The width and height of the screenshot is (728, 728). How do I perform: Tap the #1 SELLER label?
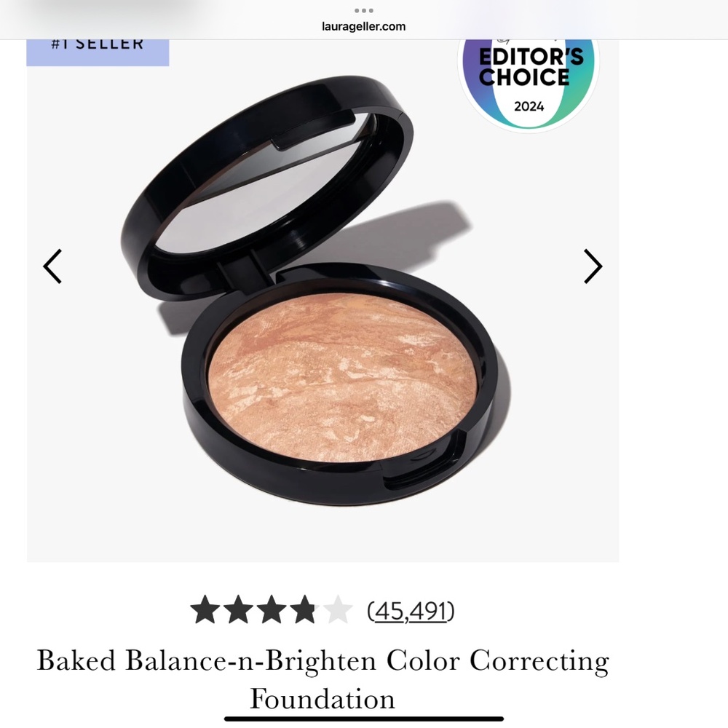coord(98,52)
